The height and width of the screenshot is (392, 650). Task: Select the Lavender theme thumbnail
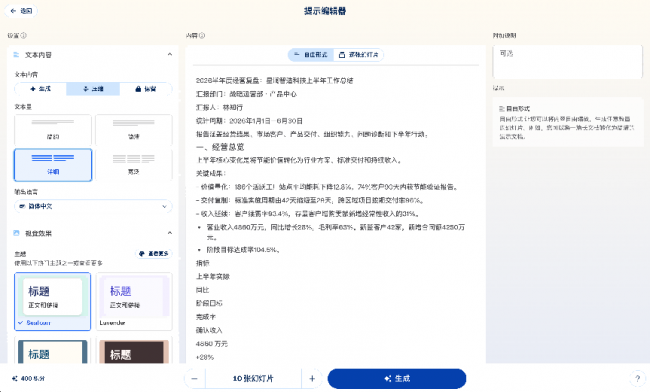134,301
